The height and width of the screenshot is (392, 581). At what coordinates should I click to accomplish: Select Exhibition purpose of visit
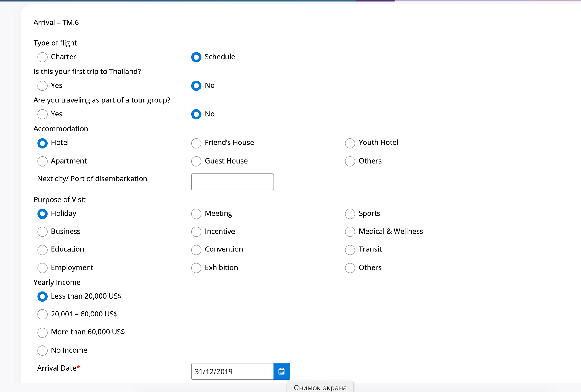[196, 268]
